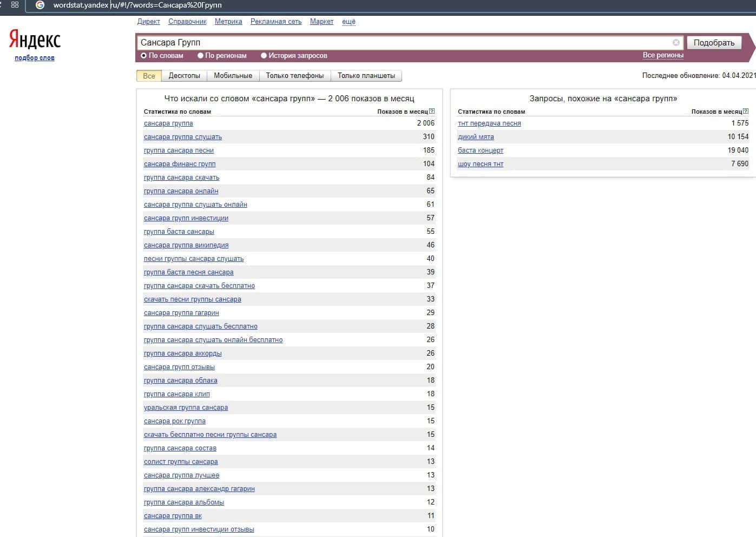Open keyword 'сансара финанс групп'
The image size is (756, 537).
(180, 164)
